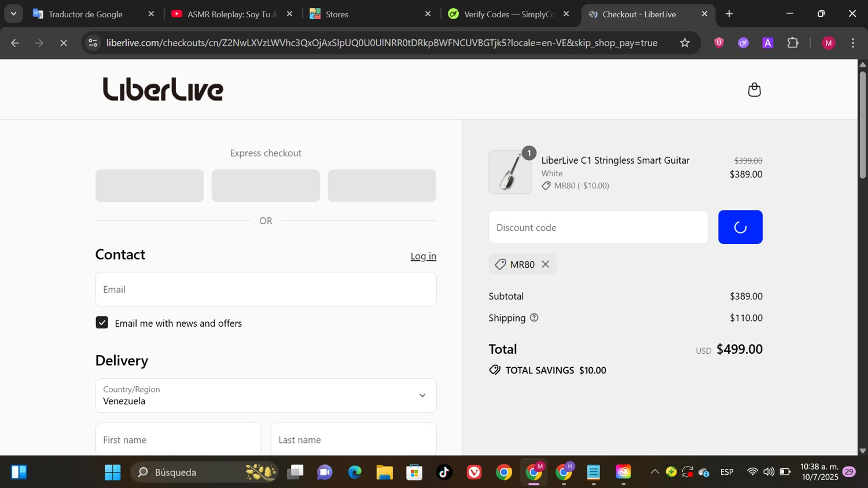This screenshot has height=488, width=868.
Task: Click the third express checkout button
Action: pos(382,186)
